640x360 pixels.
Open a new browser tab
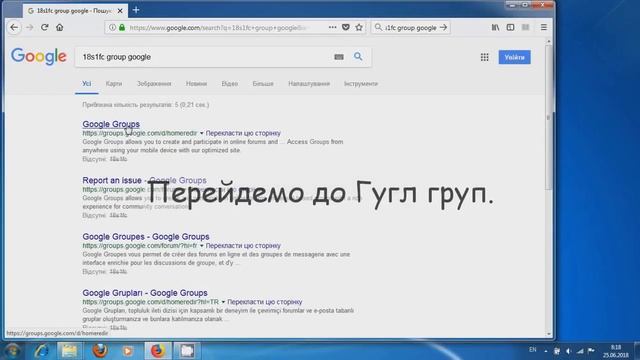(136, 10)
